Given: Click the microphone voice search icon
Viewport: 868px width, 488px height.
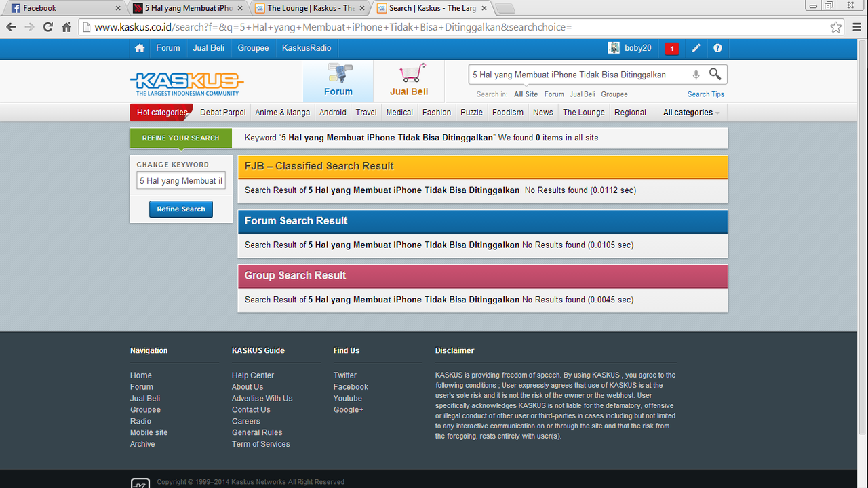Looking at the screenshot, I should [696, 75].
